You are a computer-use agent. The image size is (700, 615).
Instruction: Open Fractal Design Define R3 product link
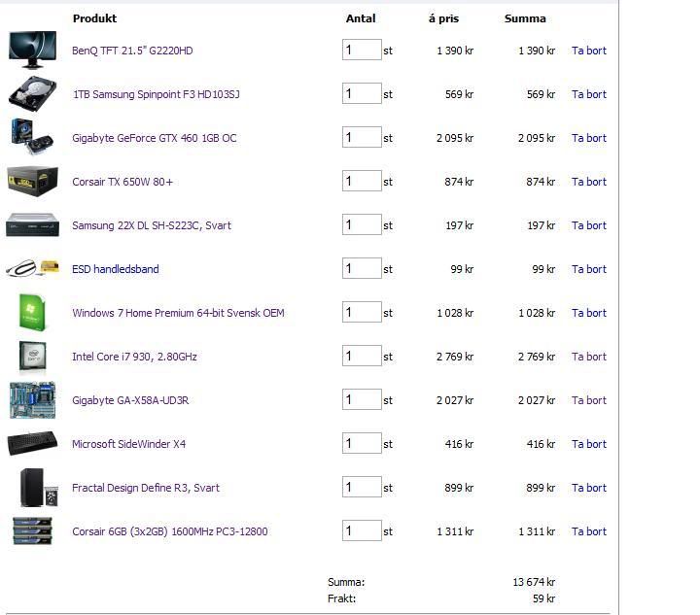[x=146, y=488]
